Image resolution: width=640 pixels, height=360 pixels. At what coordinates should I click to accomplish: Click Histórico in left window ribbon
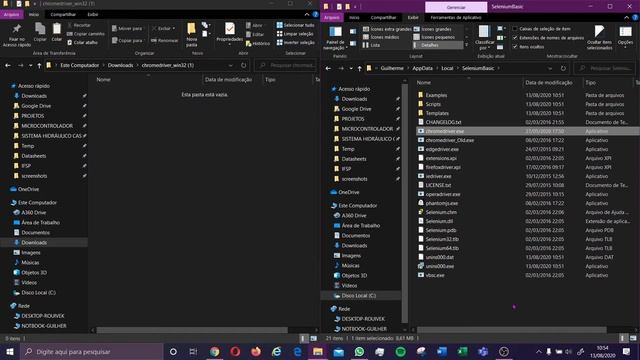point(258,43)
